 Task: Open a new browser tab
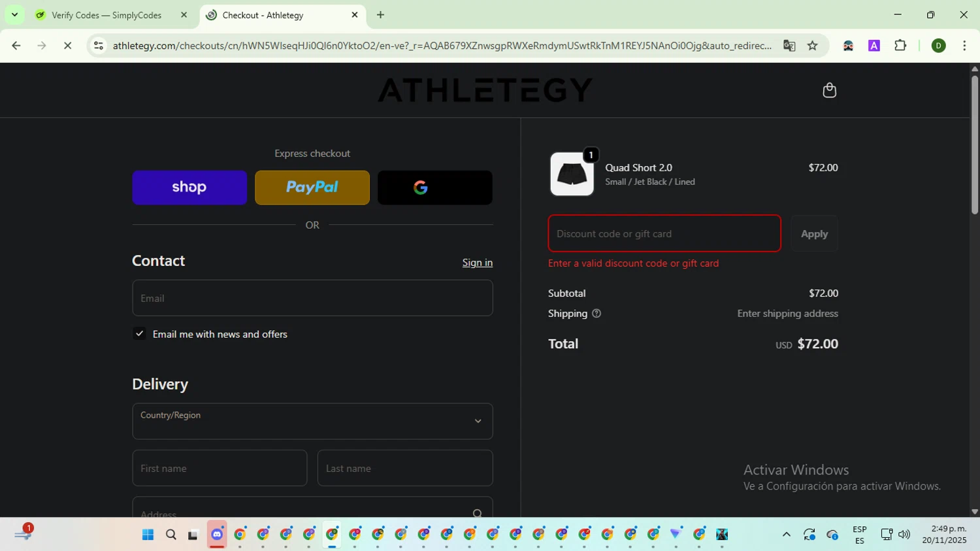(380, 15)
